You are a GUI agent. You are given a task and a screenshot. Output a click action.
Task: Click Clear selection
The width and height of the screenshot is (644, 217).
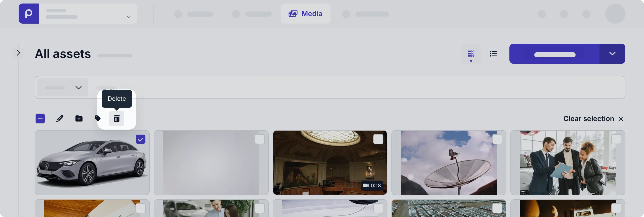coord(589,119)
